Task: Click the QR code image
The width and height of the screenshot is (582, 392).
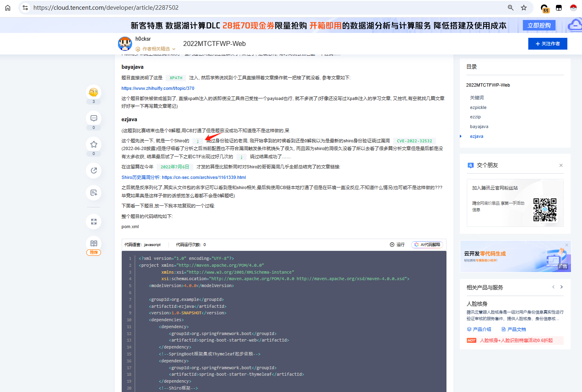Action: [545, 210]
